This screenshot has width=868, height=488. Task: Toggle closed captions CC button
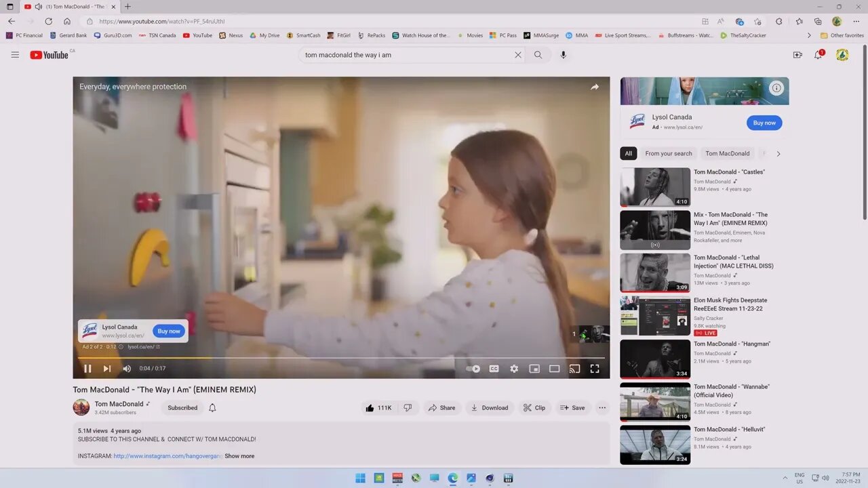494,369
